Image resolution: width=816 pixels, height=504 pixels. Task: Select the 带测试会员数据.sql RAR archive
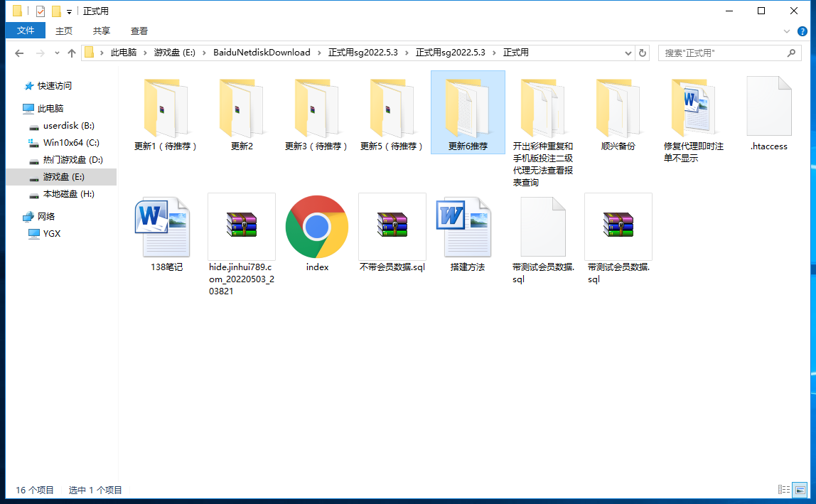coord(618,238)
